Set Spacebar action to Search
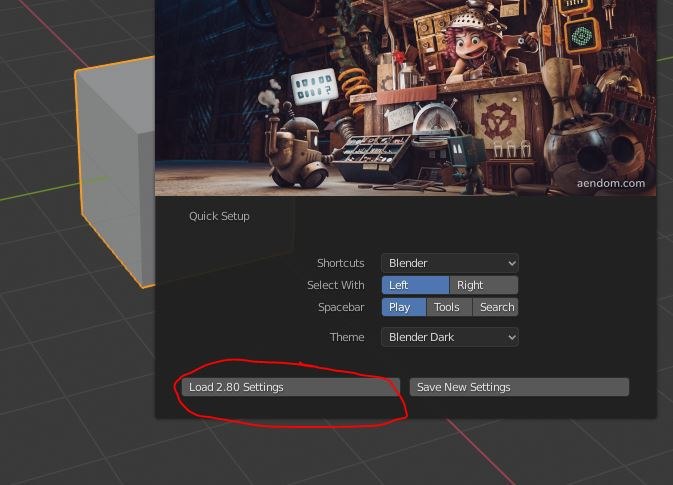Image resolution: width=673 pixels, height=485 pixels. tap(495, 307)
